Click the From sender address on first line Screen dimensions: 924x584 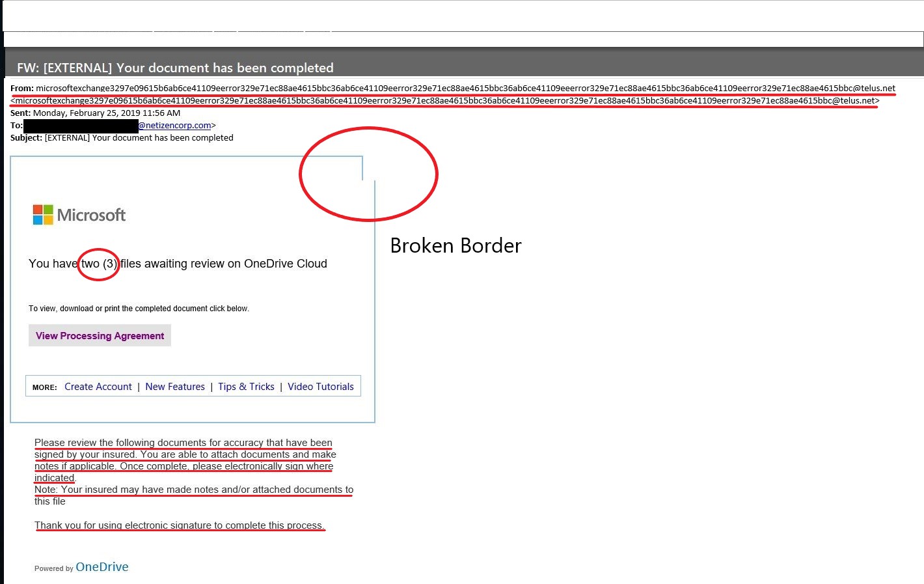pyautogui.click(x=465, y=88)
